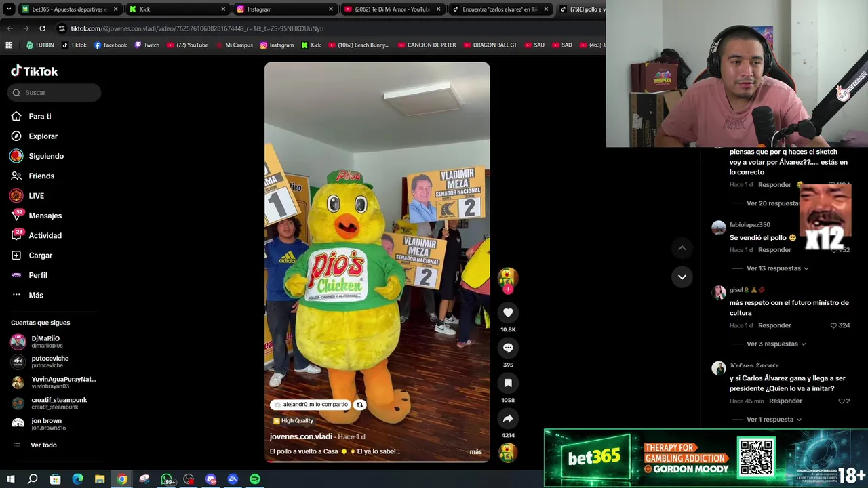Open the TikTok logo home link
The image size is (868, 488).
[x=35, y=71]
